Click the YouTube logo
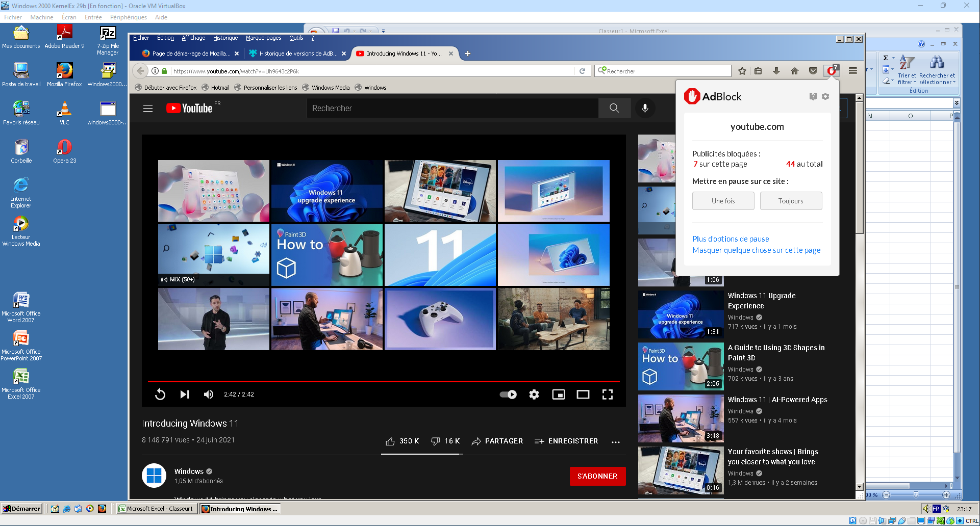Image resolution: width=980 pixels, height=526 pixels. 189,108
